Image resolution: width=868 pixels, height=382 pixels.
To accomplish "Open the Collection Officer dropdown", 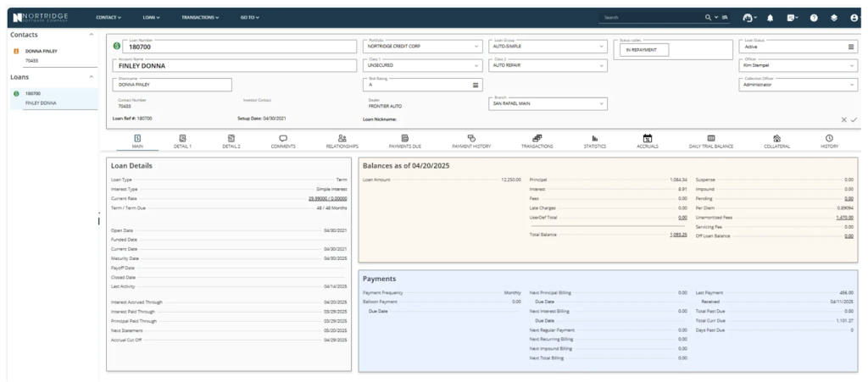I will (x=800, y=85).
